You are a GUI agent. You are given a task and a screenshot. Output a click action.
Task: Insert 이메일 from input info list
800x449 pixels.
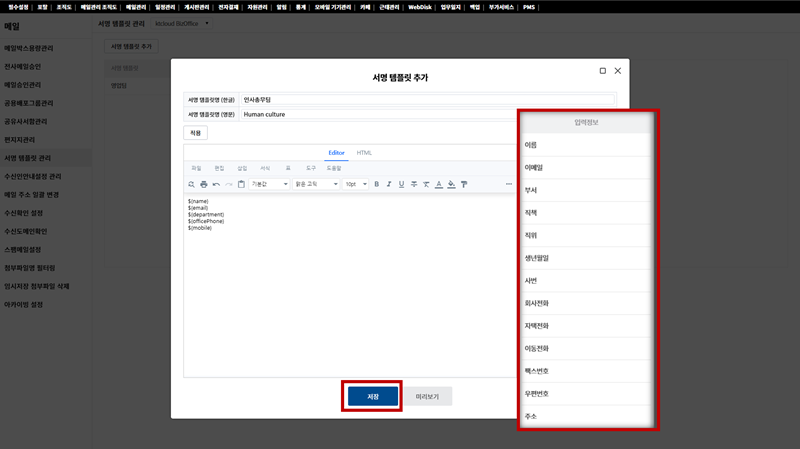586,167
